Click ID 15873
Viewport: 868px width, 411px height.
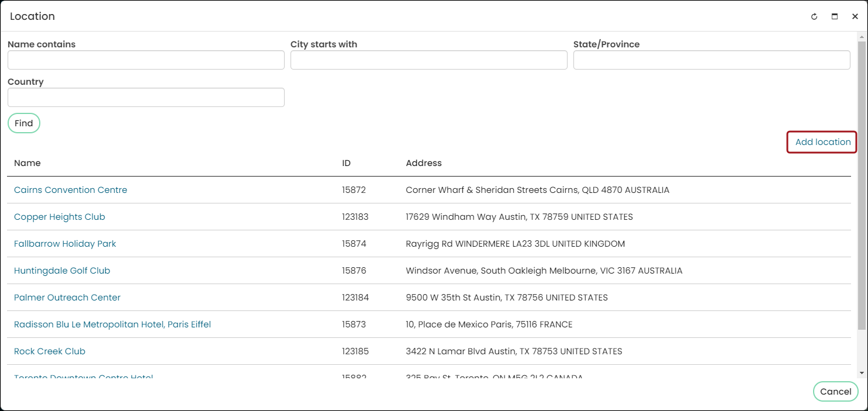click(354, 324)
